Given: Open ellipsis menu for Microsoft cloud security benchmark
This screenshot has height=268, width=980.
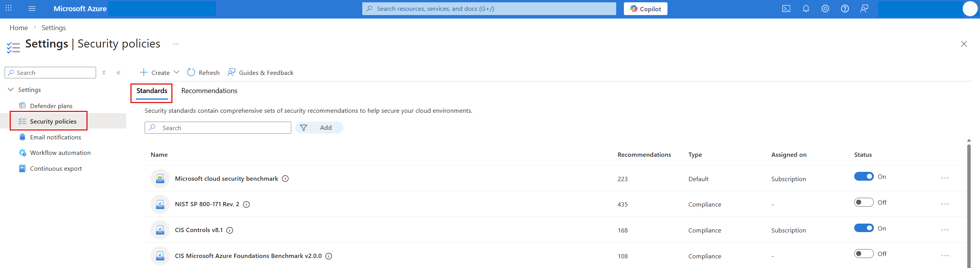Looking at the screenshot, I should (945, 178).
